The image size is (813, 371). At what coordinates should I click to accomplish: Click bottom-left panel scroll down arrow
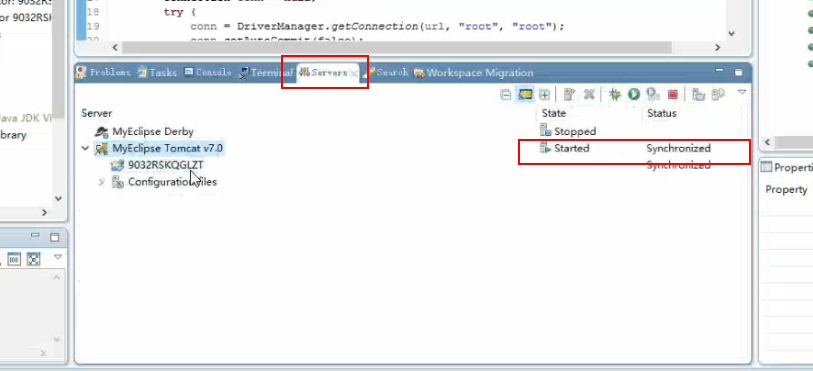point(58,339)
